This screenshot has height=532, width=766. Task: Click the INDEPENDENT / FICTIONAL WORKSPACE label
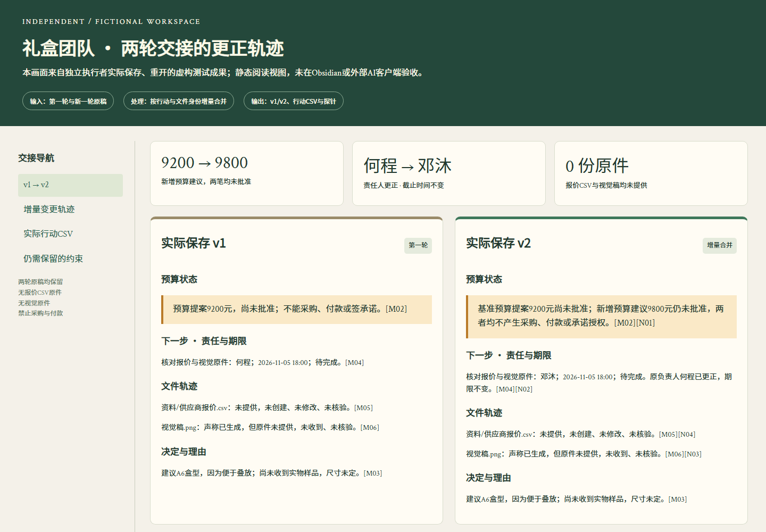click(111, 22)
